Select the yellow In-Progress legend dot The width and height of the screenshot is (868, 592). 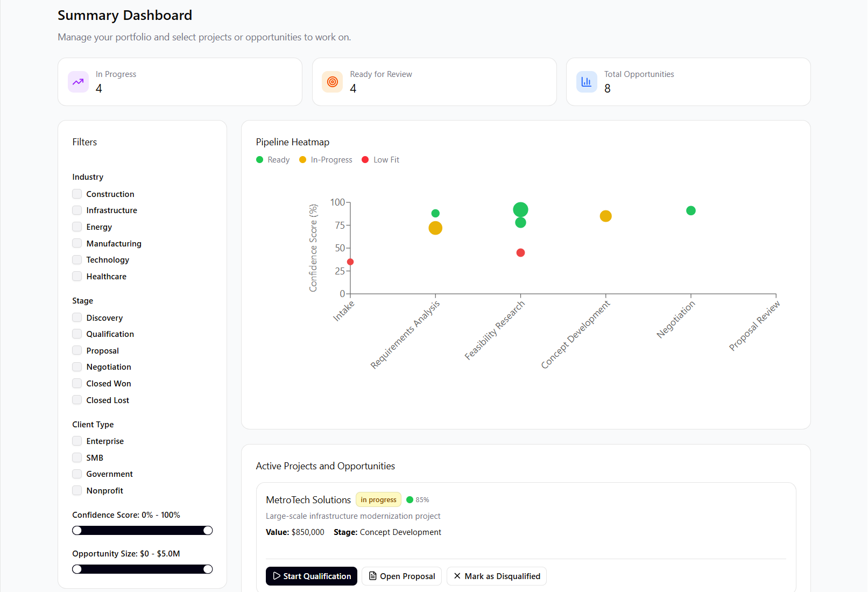pyautogui.click(x=302, y=159)
